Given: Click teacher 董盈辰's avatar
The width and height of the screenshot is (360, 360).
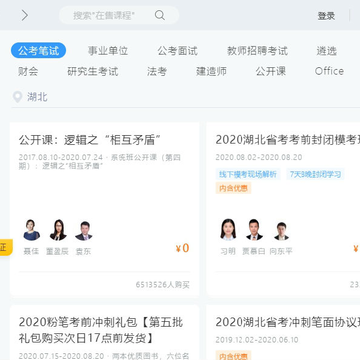Looking at the screenshot, I should 58,230.
